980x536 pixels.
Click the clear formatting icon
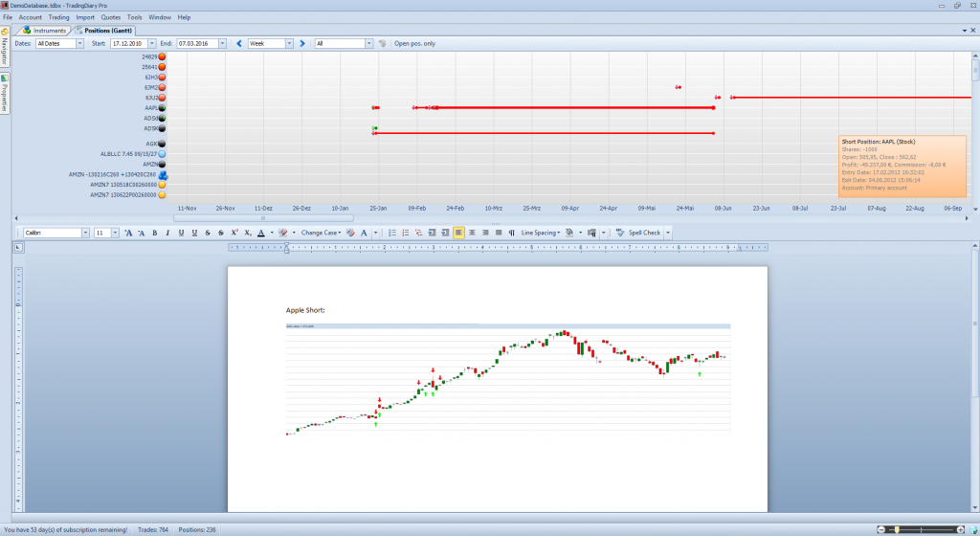(x=350, y=233)
